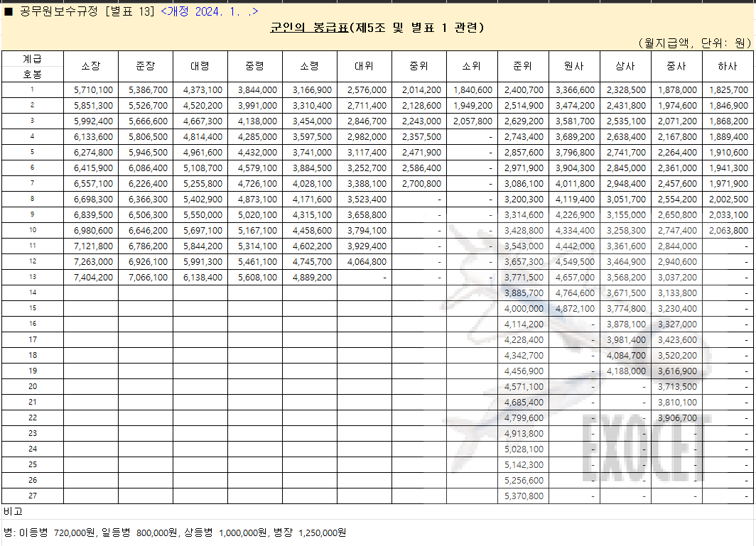756x546 pixels.
Task: Select the cell 1,840,600
Action: coord(472,90)
